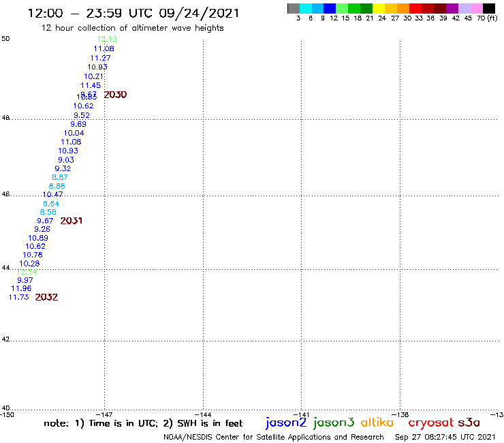
Task: Pick the purple swatch in the color legend
Action: point(452,8)
